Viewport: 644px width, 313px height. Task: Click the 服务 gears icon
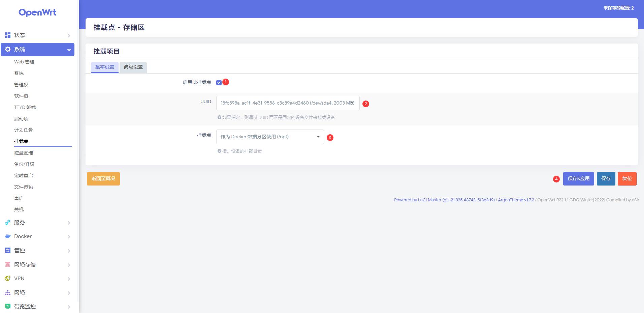point(8,222)
